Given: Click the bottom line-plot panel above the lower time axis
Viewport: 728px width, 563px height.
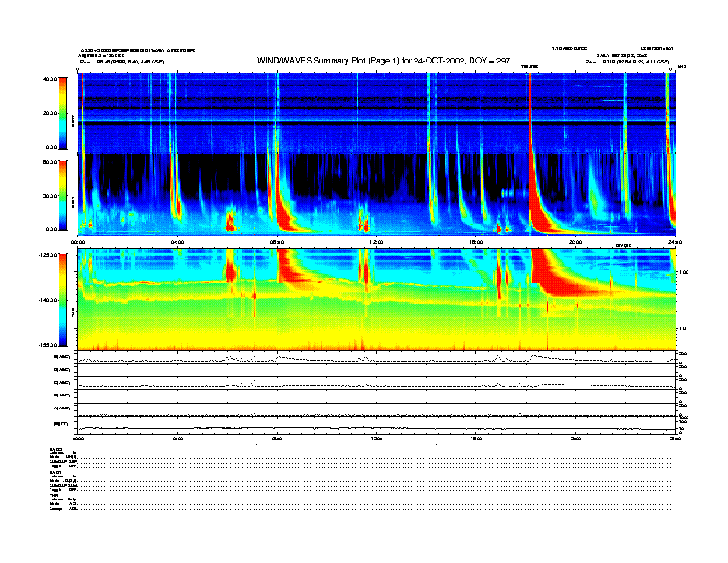Looking at the screenshot, I should pyautogui.click(x=376, y=425).
